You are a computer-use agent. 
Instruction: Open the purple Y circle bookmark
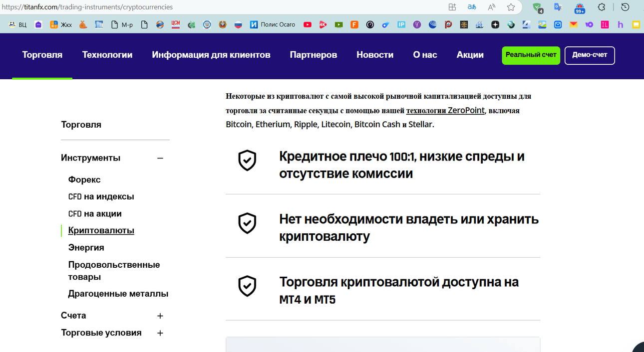coord(417,24)
